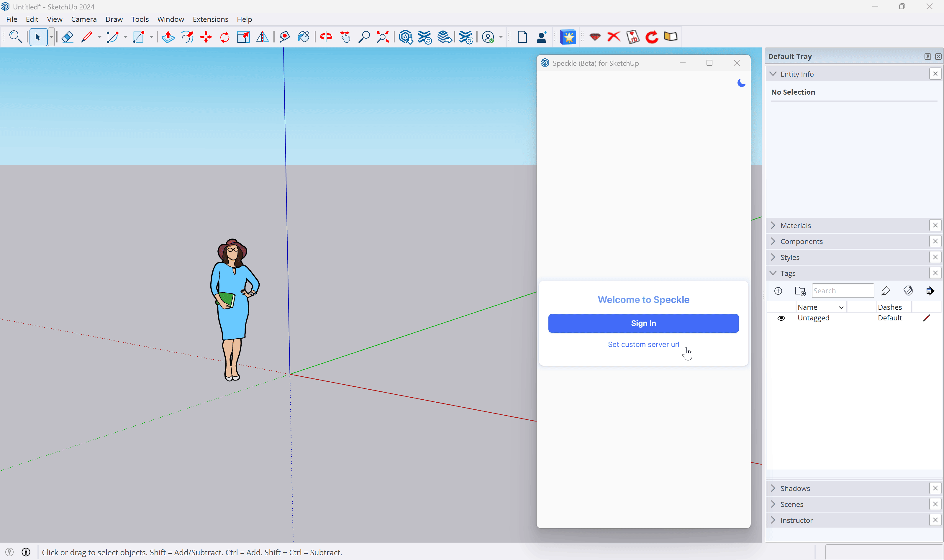Click the Push/Pull tool icon
This screenshot has width=944, height=560.
[x=168, y=37]
